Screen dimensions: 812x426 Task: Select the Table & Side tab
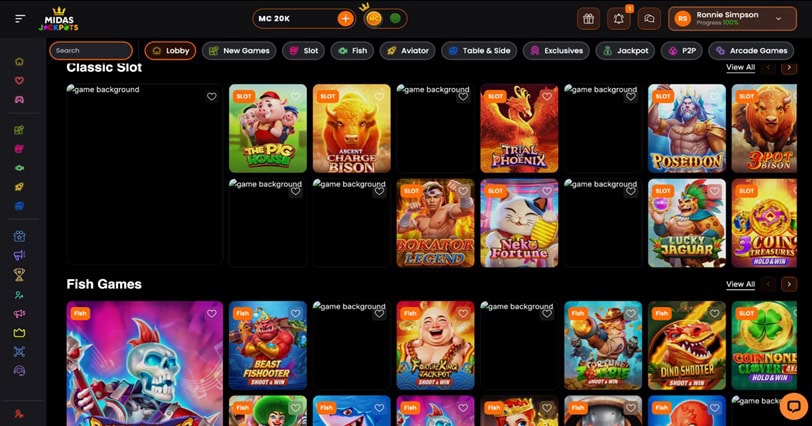point(479,51)
